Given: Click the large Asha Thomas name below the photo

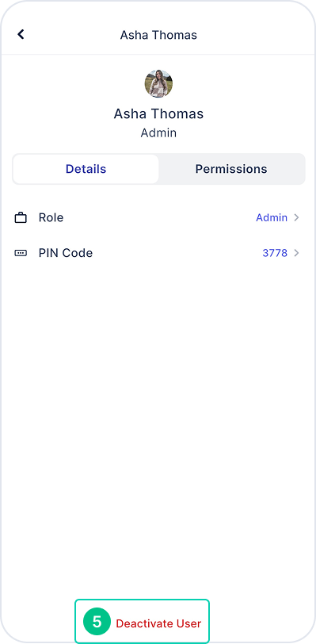Looking at the screenshot, I should [158, 113].
